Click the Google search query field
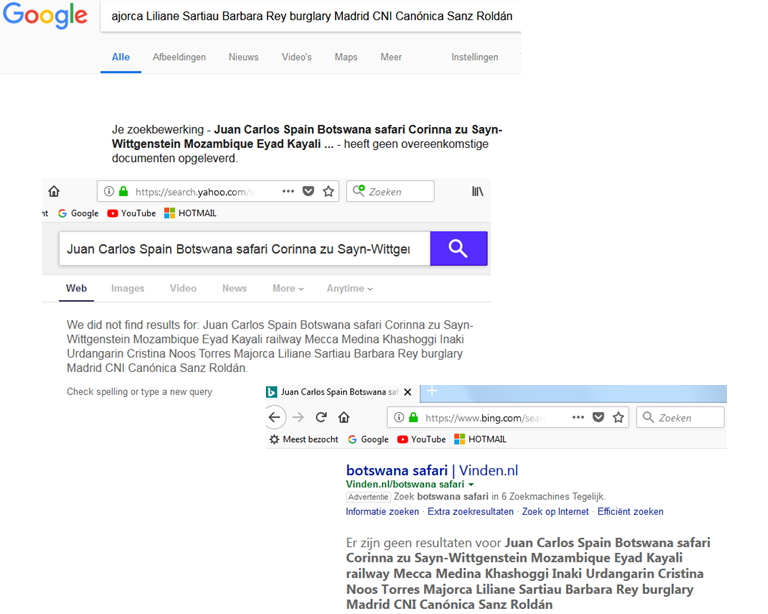The width and height of the screenshot is (768, 614). pos(311,16)
